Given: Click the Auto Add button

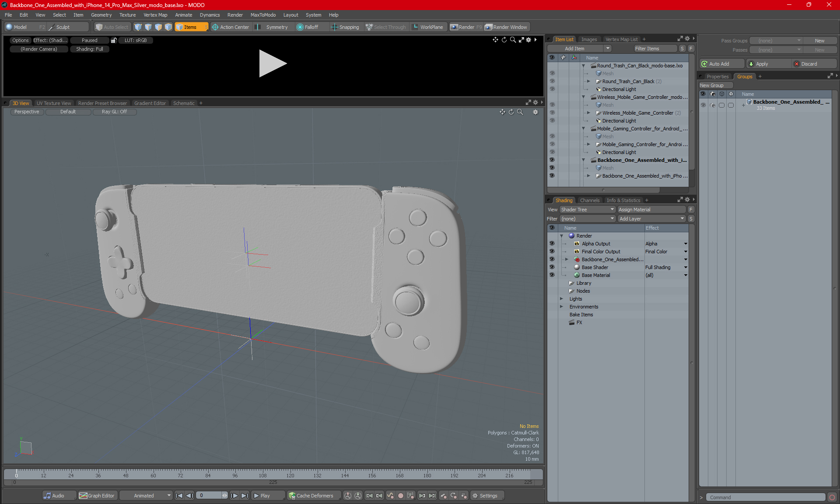Looking at the screenshot, I should tap(721, 64).
